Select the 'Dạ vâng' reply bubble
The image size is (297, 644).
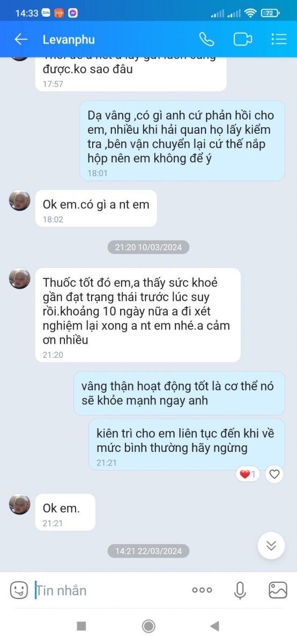tap(182, 141)
